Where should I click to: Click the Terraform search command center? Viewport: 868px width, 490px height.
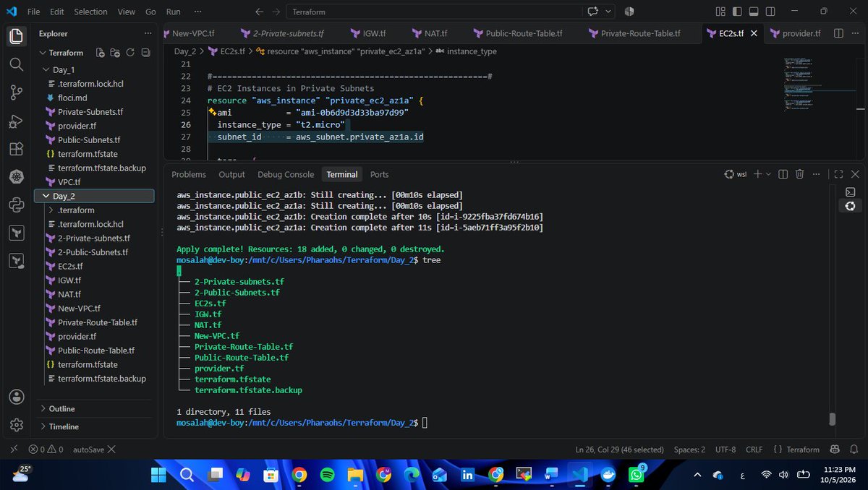433,12
